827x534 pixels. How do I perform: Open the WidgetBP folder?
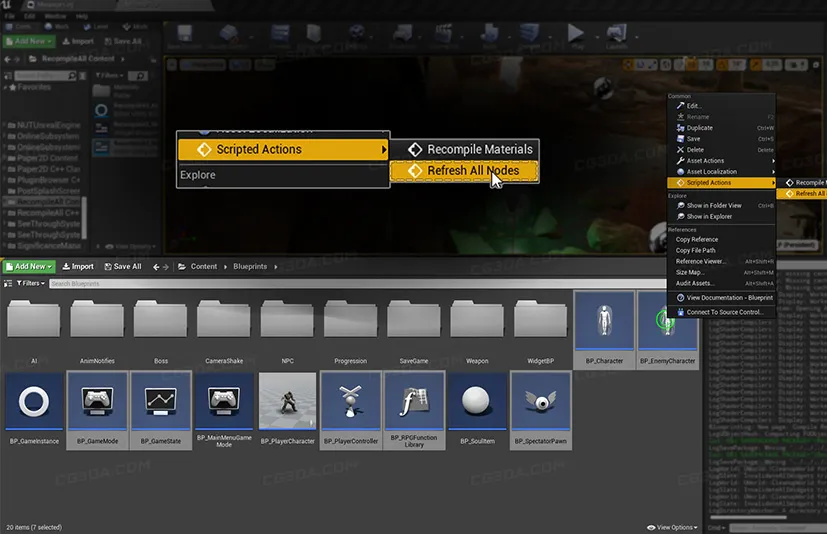[x=541, y=330]
